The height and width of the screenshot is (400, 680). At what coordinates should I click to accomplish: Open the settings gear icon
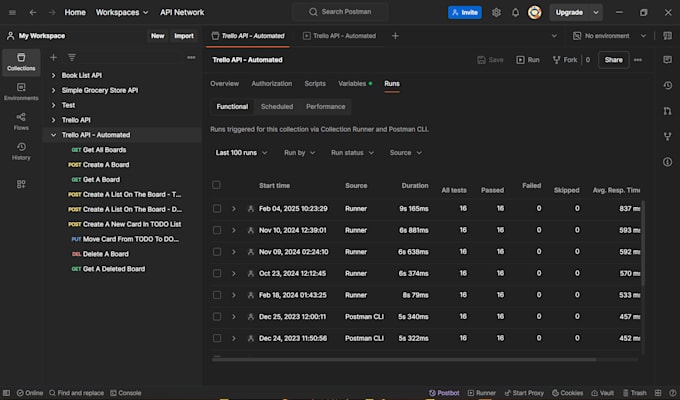tap(497, 12)
